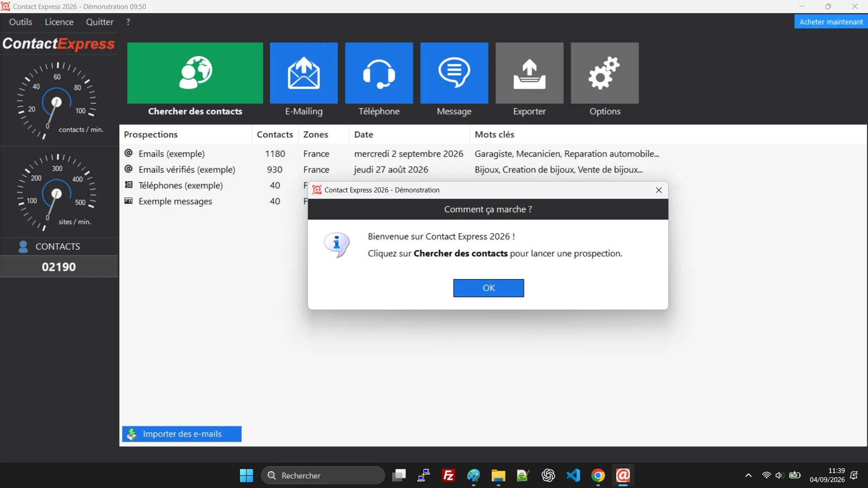The height and width of the screenshot is (488, 868).
Task: Click the @ icon beside Emails vérifiés (exemple)
Action: coord(129,169)
